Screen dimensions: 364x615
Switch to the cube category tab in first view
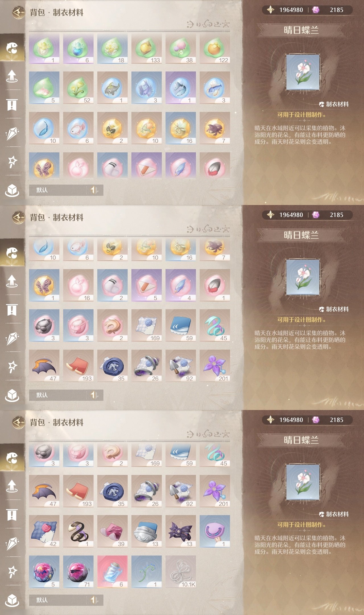click(x=12, y=190)
